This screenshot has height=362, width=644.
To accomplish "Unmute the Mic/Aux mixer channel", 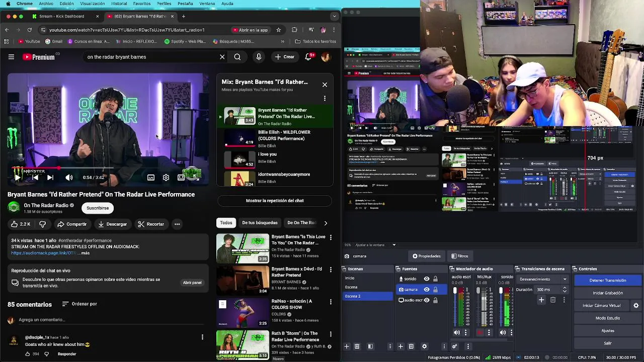I will coord(480,332).
